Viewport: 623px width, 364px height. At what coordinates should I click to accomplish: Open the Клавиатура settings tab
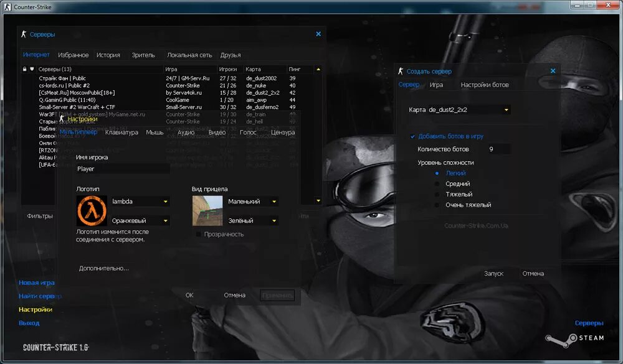pos(121,132)
